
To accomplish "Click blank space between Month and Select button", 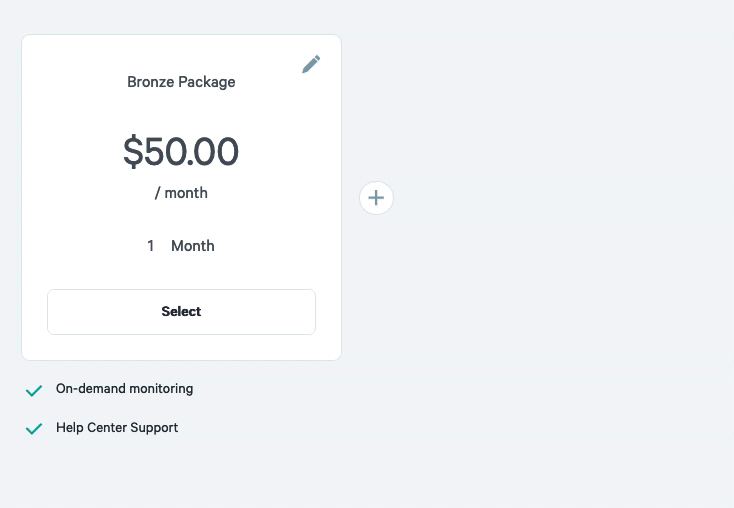I will pos(181,272).
